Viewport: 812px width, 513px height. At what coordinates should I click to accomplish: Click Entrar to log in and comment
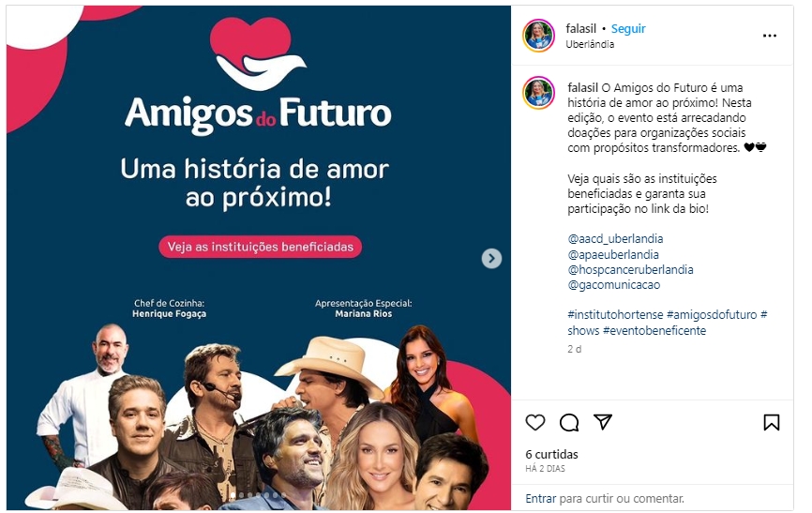pos(541,499)
